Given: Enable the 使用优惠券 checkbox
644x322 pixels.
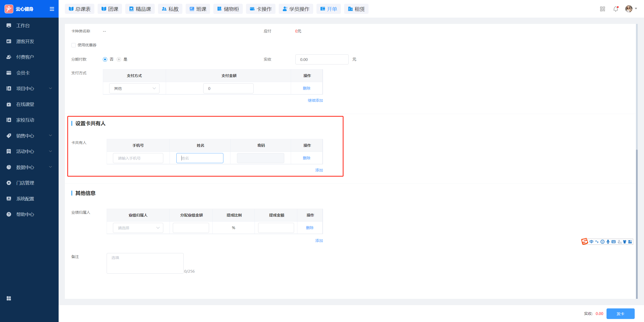Looking at the screenshot, I should pyautogui.click(x=73, y=45).
